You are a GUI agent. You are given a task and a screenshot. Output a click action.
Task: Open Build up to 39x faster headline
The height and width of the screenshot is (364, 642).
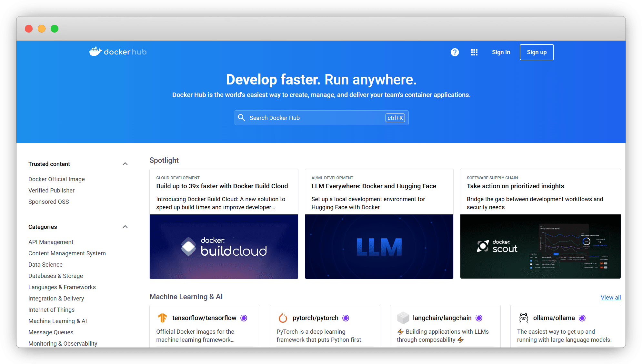point(222,186)
